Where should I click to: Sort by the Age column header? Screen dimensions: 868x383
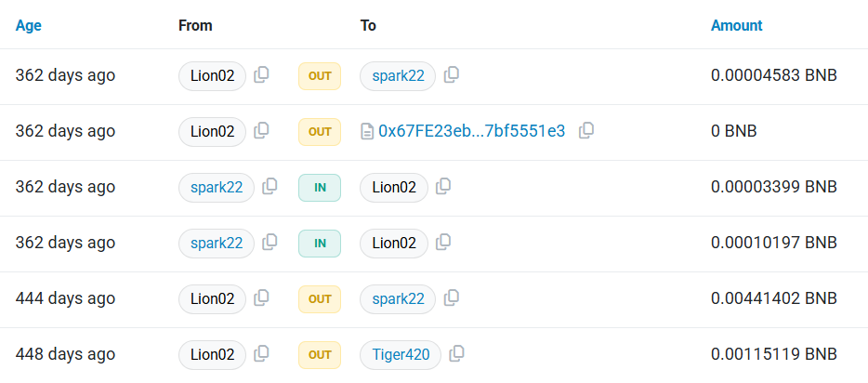pos(28,25)
